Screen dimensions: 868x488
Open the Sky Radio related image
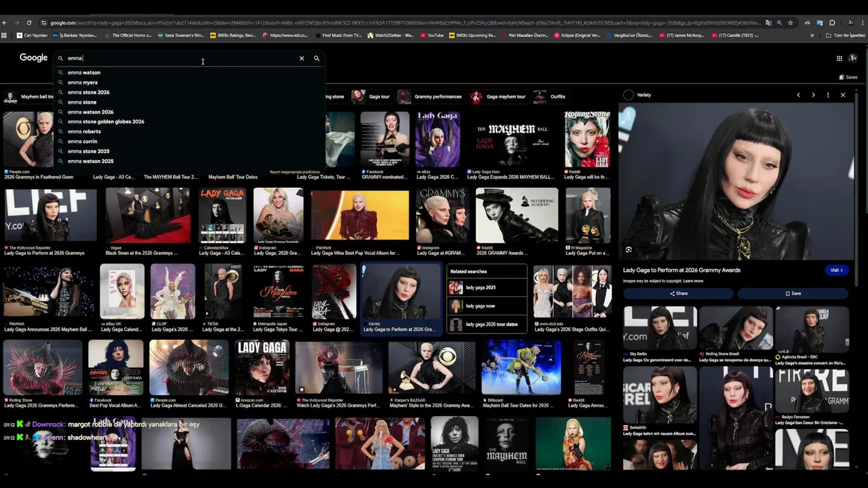[660, 327]
